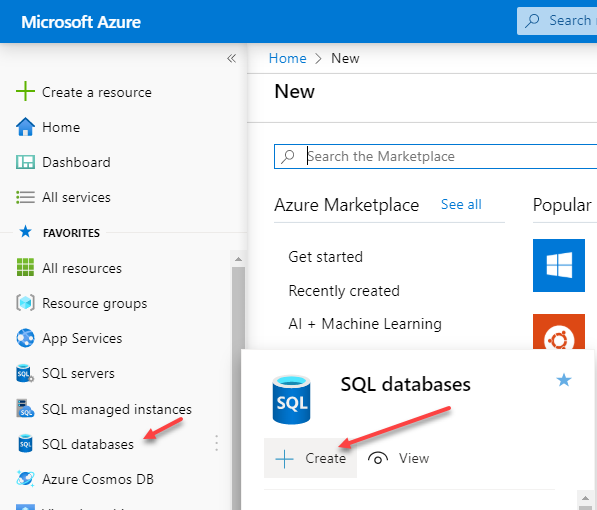Click the magnifier icon in top search bar
Screen dimensions: 597x510
(532, 21)
